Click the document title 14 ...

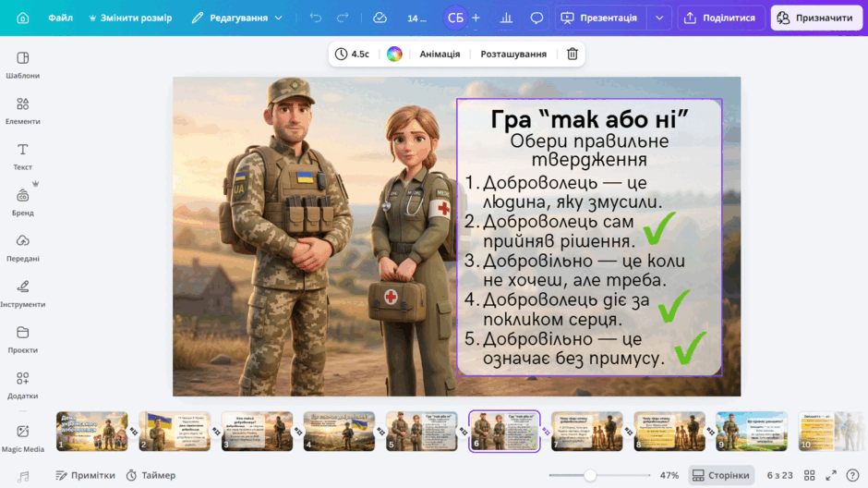[x=416, y=18]
